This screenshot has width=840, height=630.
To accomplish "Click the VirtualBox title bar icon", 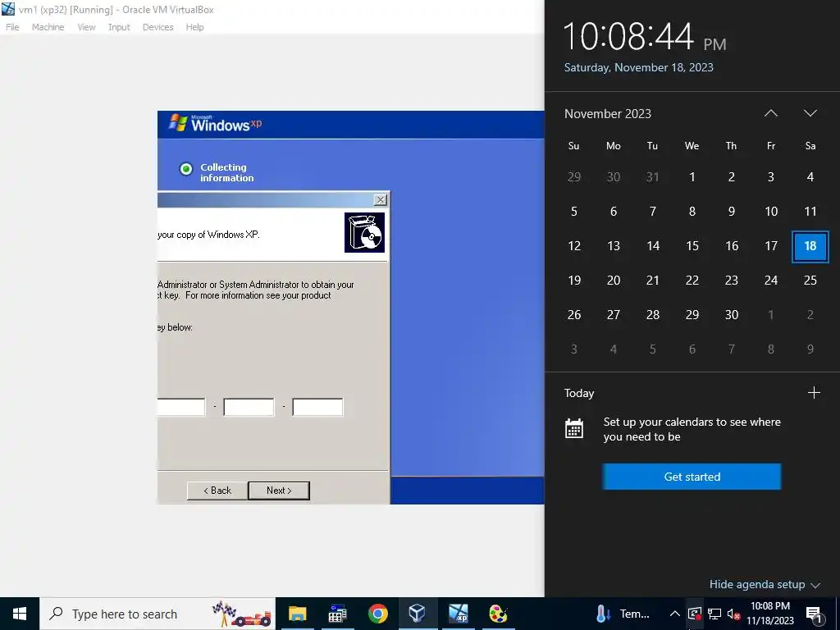I will 8,9.
